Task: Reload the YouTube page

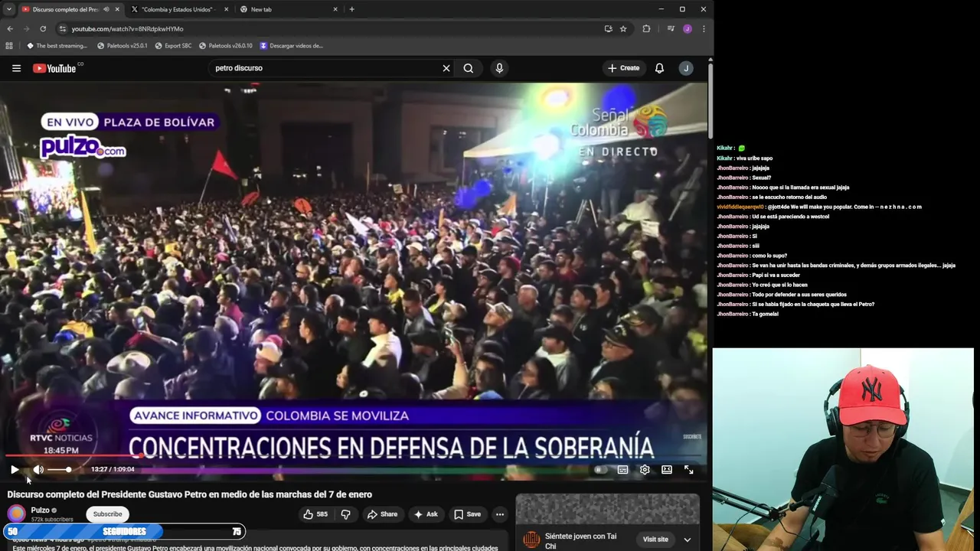Action: (x=43, y=28)
